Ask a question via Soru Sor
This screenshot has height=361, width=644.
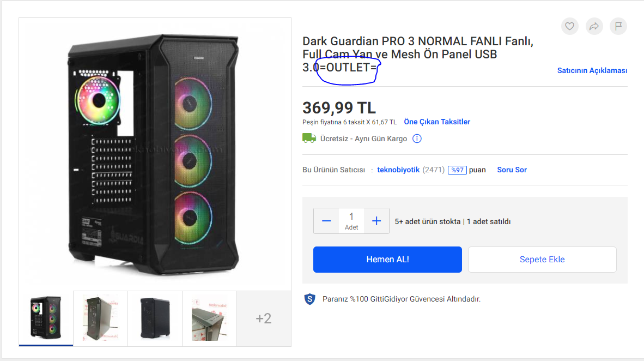[512, 170]
